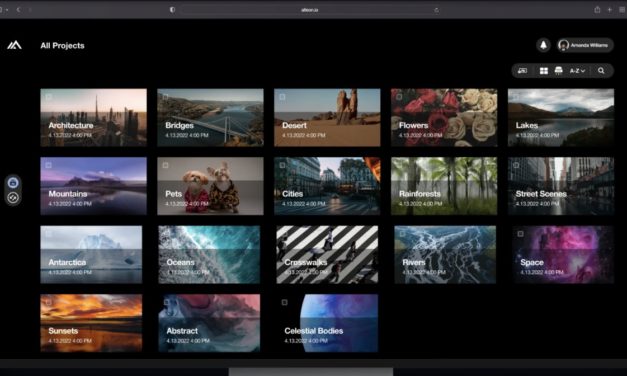Open the Abstract project
Viewport: 627px width, 376px height.
(x=209, y=323)
